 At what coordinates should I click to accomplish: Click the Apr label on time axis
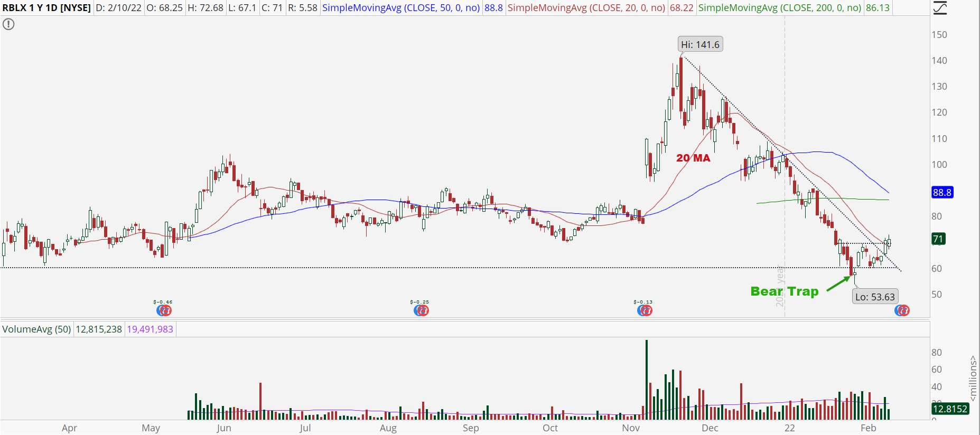[69, 428]
